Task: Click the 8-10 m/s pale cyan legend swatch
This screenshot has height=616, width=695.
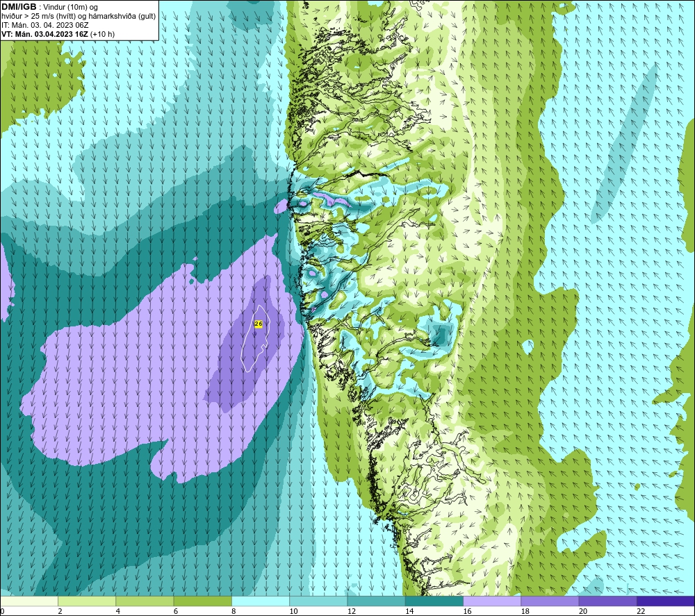Action: point(261,601)
